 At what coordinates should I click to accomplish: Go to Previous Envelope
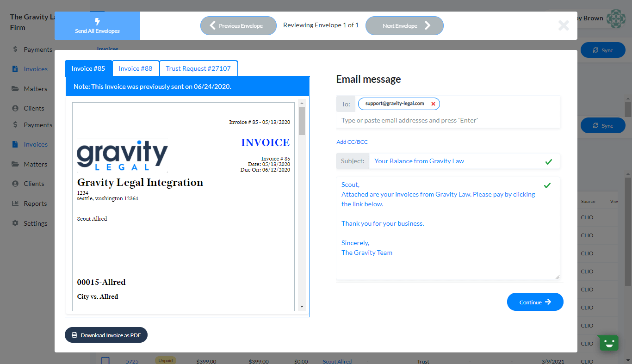(x=238, y=26)
